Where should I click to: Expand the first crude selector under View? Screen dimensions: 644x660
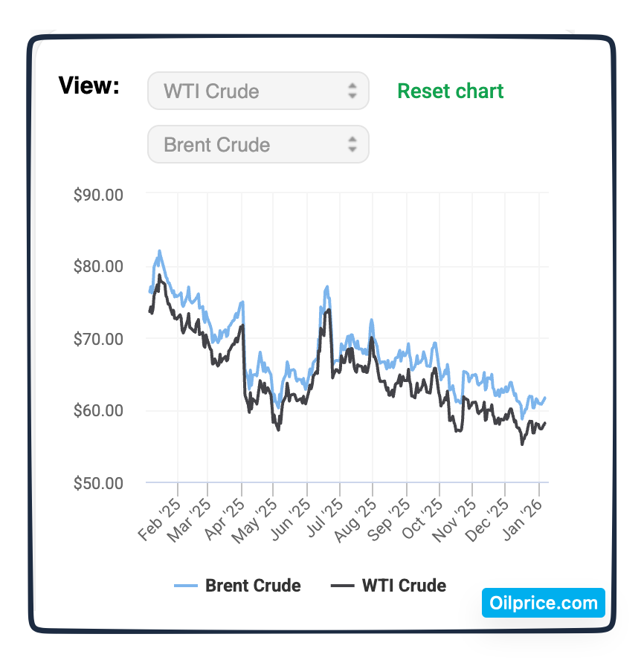click(258, 91)
